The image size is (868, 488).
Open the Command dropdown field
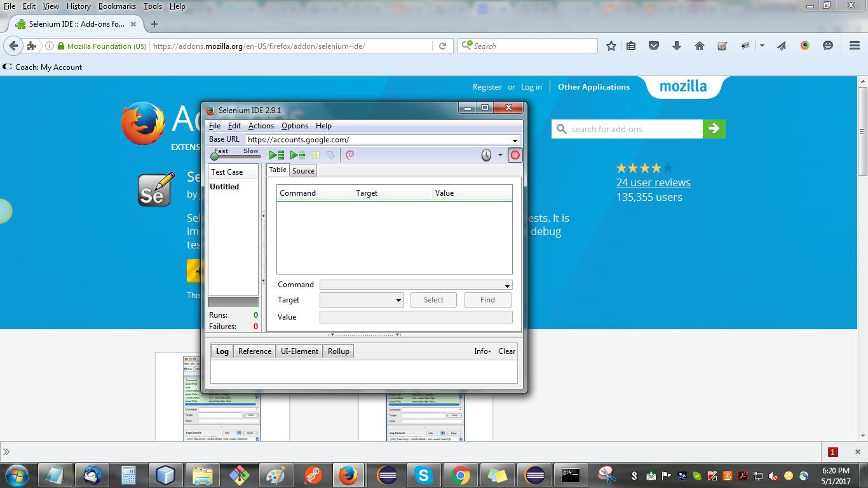(x=416, y=285)
